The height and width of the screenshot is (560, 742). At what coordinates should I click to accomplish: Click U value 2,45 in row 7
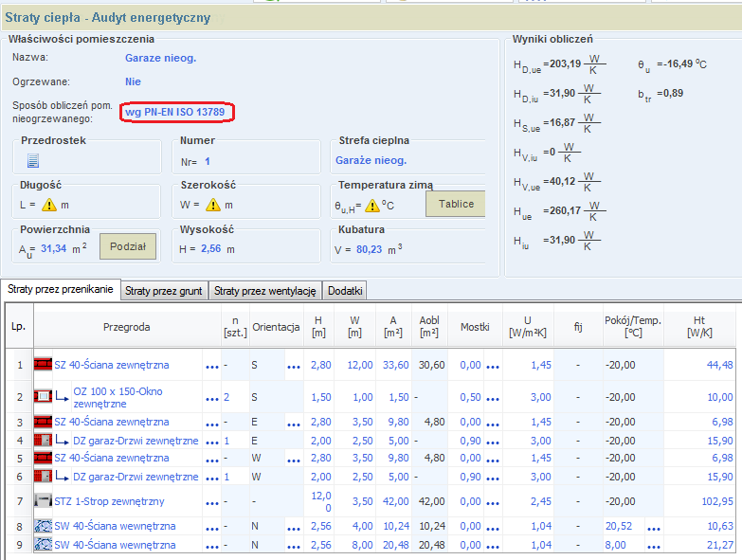[x=541, y=501]
